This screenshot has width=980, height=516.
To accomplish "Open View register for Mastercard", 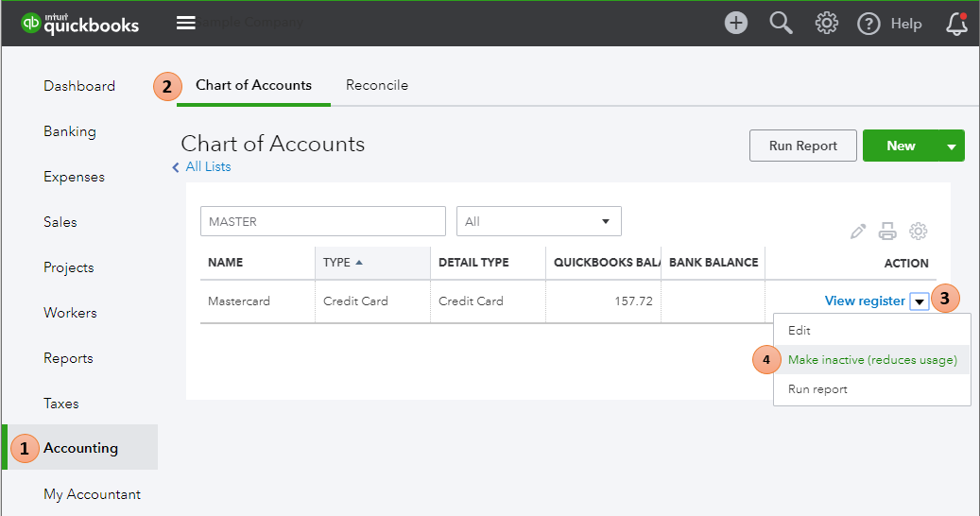I will tap(865, 301).
